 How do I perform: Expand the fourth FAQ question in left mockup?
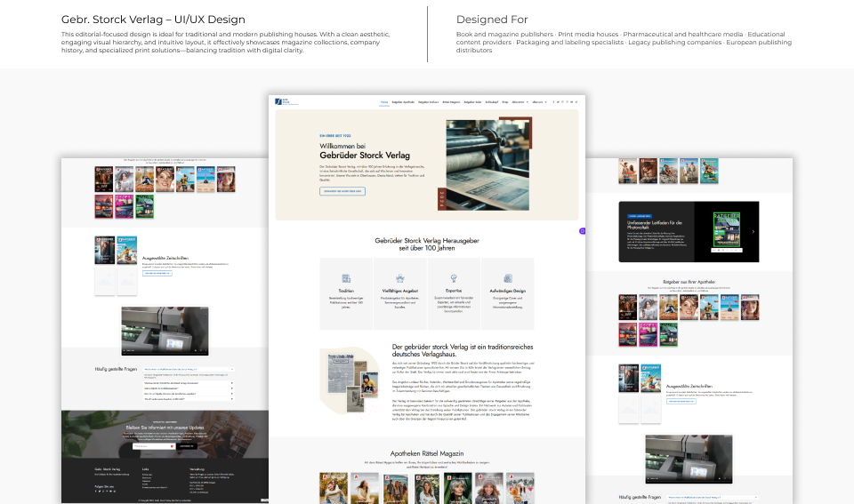pyautogui.click(x=189, y=394)
